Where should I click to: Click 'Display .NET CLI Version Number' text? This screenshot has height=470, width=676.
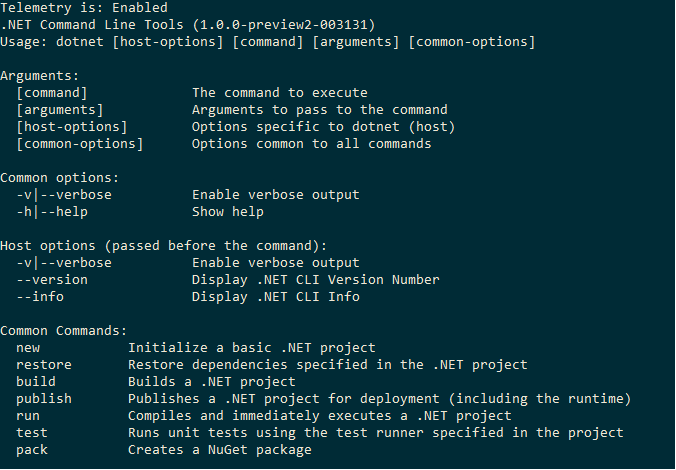[x=316, y=280]
